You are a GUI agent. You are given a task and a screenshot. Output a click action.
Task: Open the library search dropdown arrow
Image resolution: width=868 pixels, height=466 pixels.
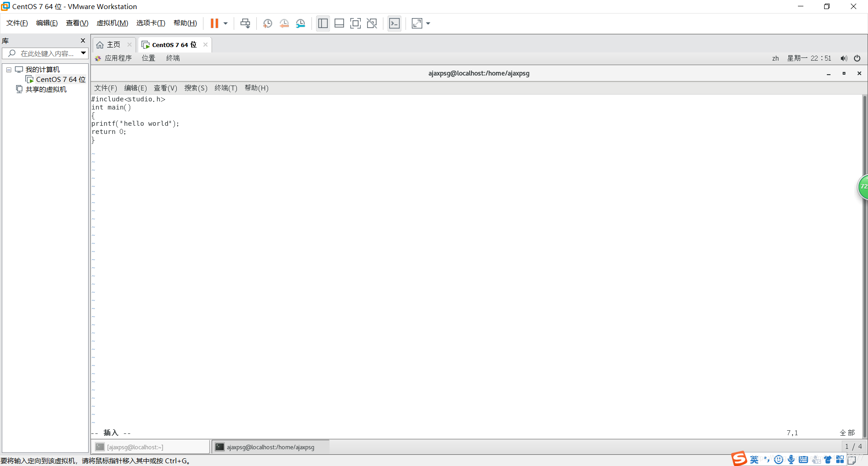click(x=84, y=53)
